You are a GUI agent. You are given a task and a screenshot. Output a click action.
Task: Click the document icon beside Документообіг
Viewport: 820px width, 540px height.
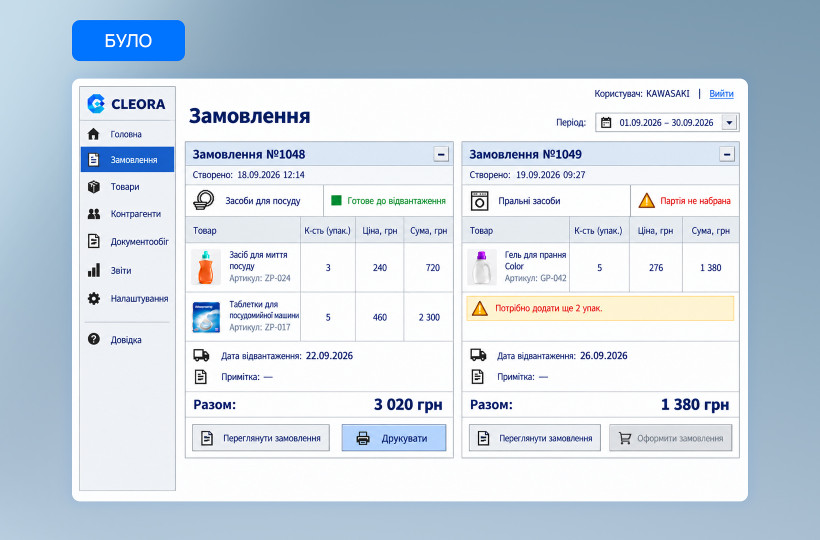pyautogui.click(x=94, y=241)
